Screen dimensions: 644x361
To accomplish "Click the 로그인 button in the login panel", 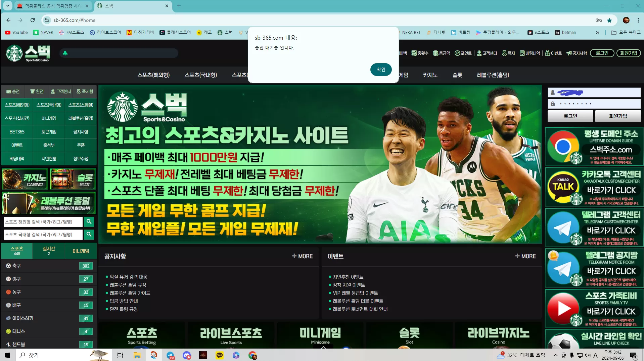I will click(x=570, y=116).
